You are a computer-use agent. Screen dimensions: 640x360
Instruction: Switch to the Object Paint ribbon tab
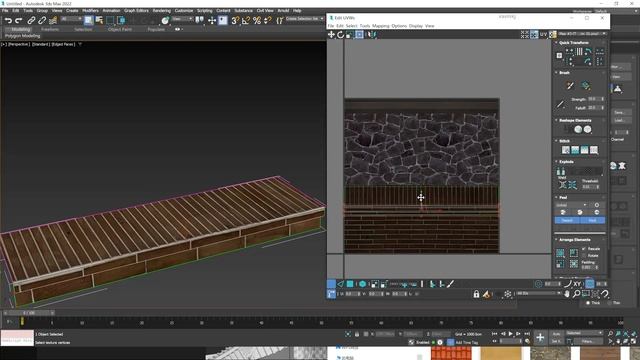[120, 29]
